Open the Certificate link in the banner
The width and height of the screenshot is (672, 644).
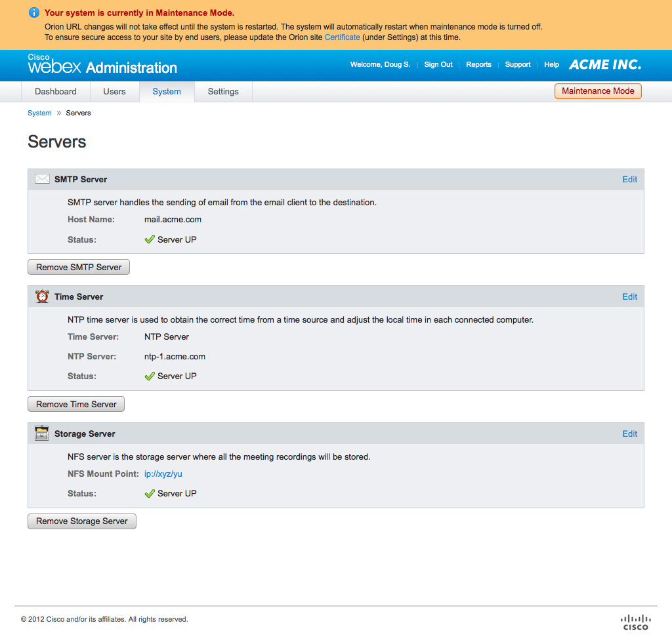tap(342, 37)
